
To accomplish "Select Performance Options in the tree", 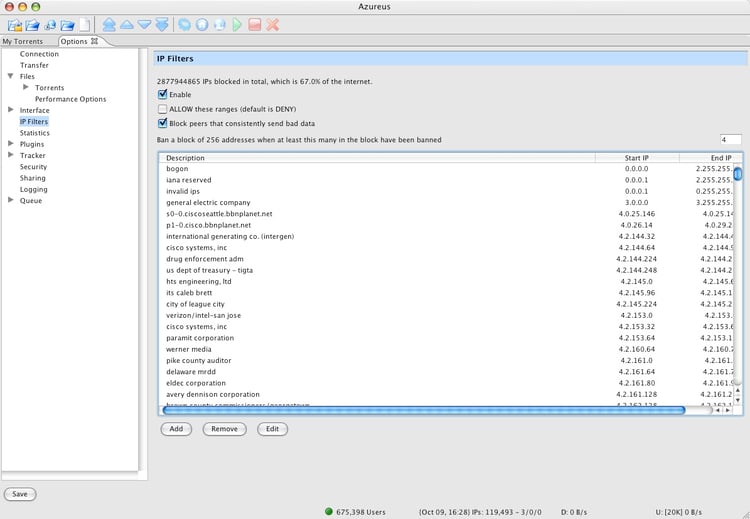I will coord(70,99).
